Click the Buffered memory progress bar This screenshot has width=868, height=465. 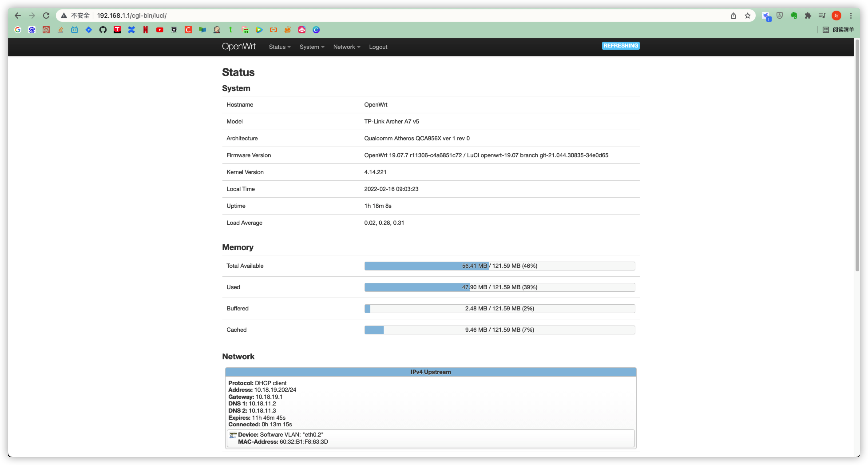click(500, 308)
